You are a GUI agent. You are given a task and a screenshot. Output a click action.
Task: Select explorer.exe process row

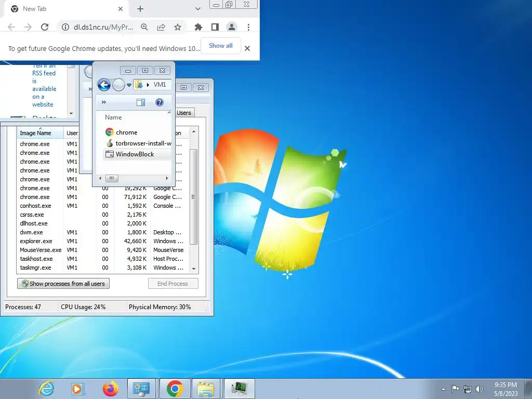[x=102, y=241]
